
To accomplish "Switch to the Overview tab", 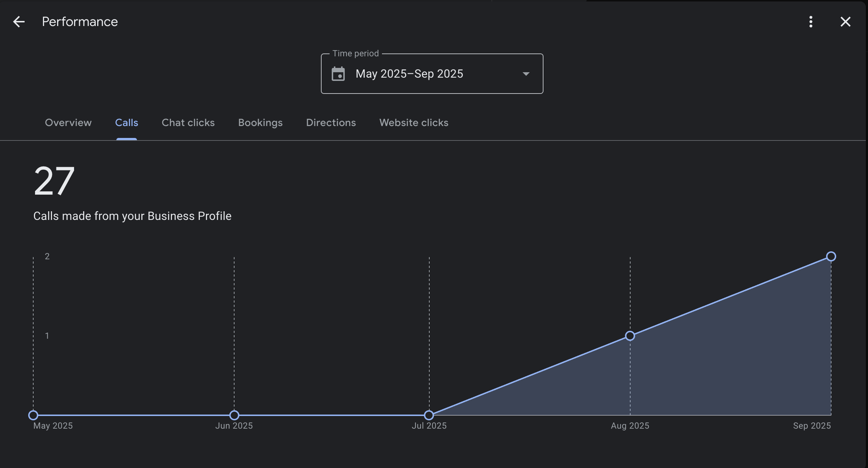I will click(x=68, y=123).
